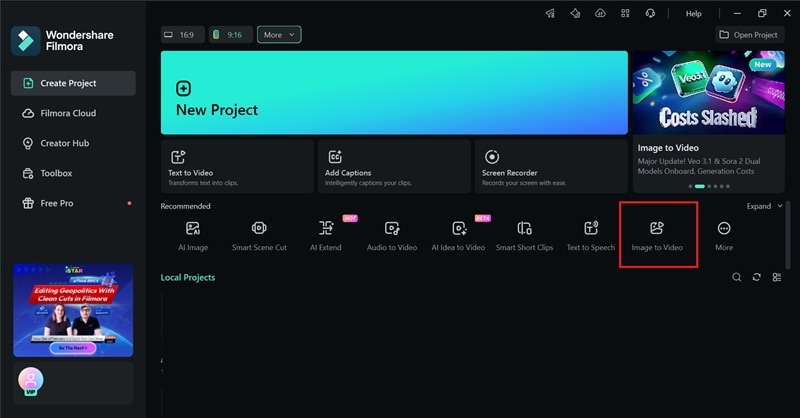Screen dimensions: 800x418
Task: Open the AI Image tool
Action: (x=193, y=236)
